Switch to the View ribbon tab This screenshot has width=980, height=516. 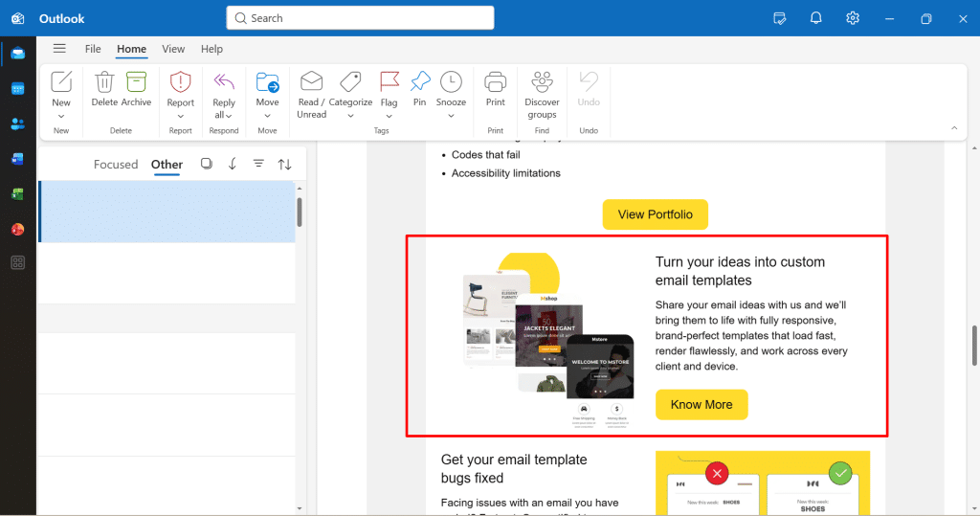(x=173, y=49)
